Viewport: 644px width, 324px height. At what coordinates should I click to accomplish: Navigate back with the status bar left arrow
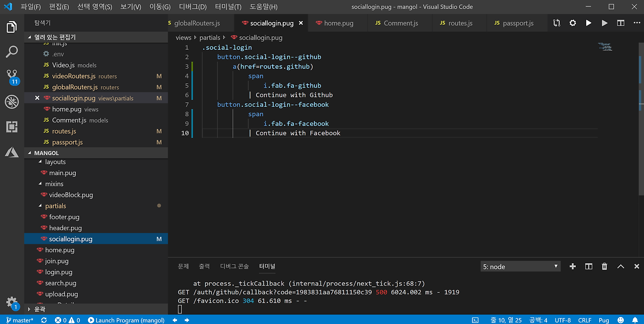pos(175,320)
